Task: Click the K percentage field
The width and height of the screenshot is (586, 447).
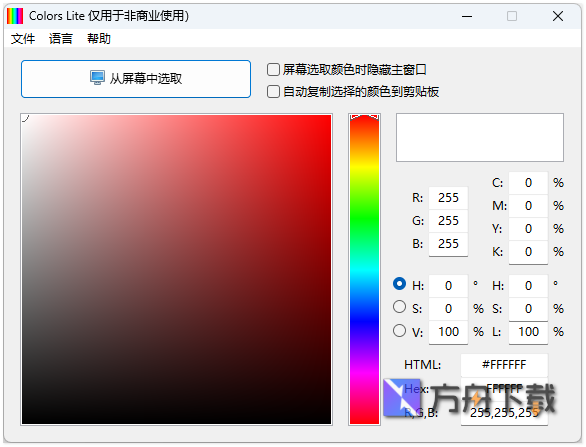Action: [x=528, y=252]
